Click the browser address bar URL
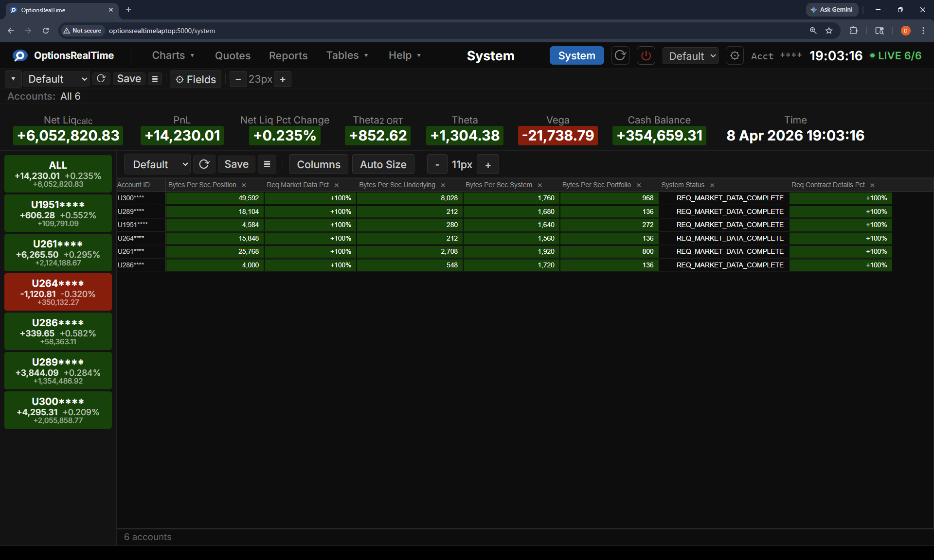Viewport: 934px width, 560px height. [162, 31]
